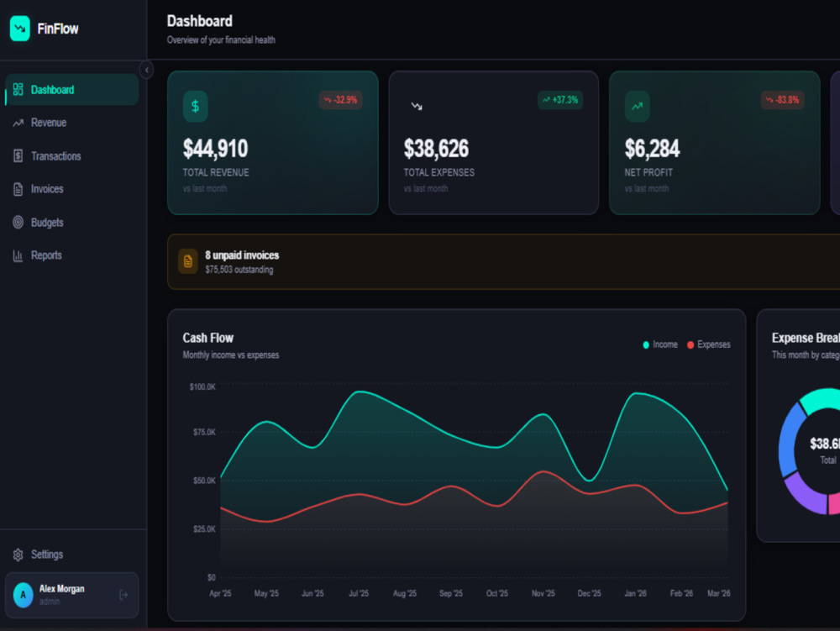This screenshot has width=840, height=631.
Task: Click the FinFlow logo icon
Action: (20, 29)
